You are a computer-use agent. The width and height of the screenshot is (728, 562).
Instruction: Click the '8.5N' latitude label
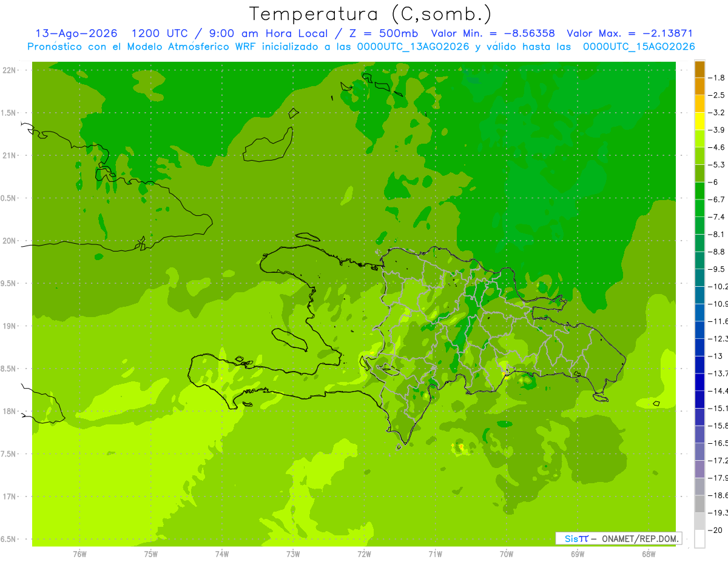tap(9, 369)
